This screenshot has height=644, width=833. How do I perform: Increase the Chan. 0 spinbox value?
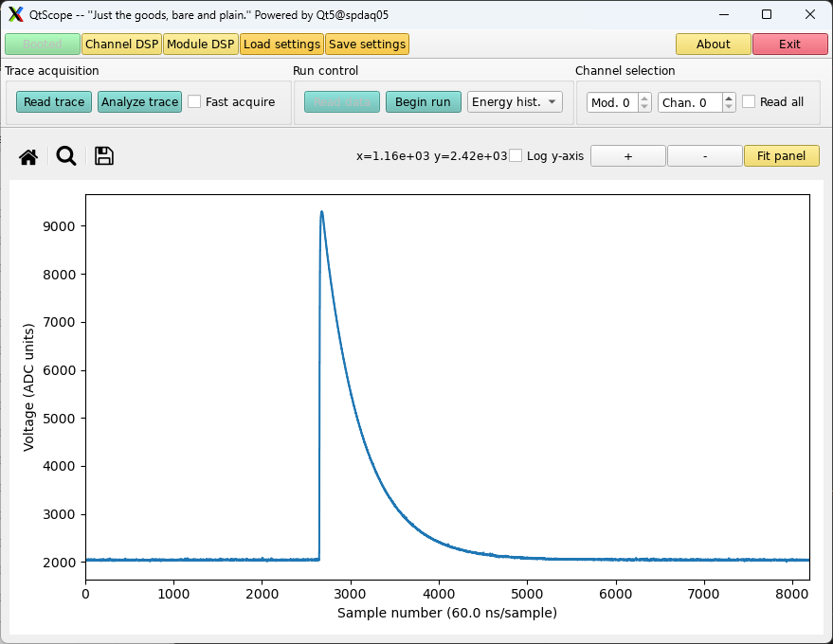(x=729, y=98)
